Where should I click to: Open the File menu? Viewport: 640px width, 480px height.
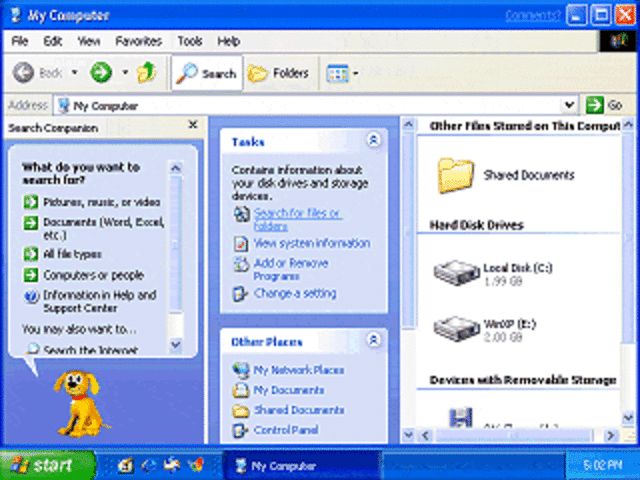coord(20,41)
